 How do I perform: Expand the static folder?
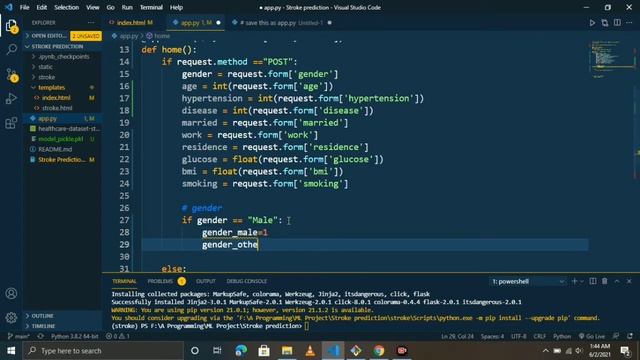pyautogui.click(x=45, y=67)
